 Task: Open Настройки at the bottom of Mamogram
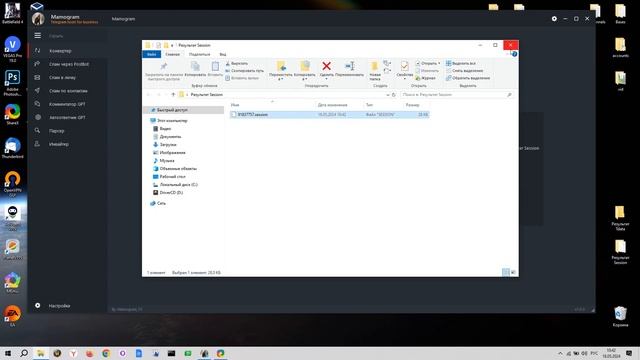59,306
